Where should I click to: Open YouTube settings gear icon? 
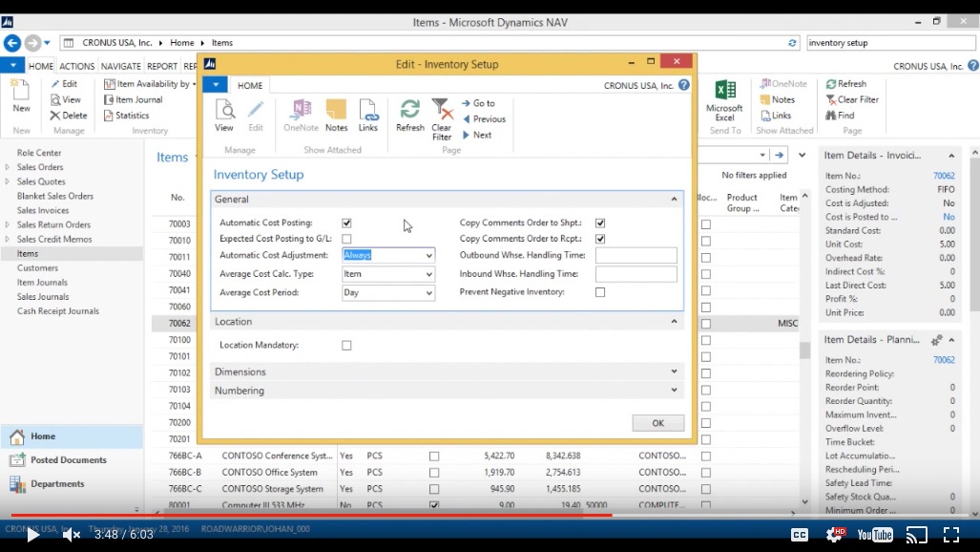pos(834,535)
